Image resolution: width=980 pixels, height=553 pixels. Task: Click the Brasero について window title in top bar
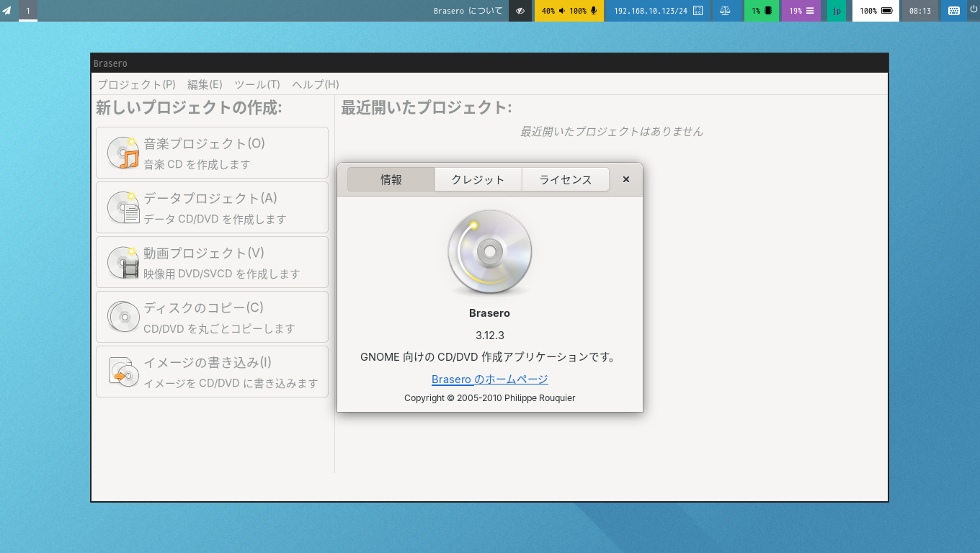click(468, 11)
